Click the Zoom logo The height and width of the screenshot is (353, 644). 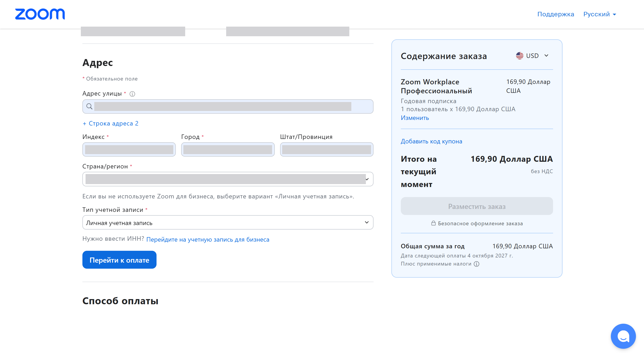(40, 14)
